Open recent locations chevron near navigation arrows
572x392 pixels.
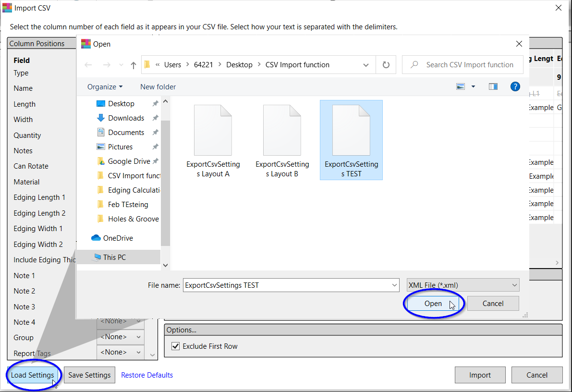coord(121,65)
